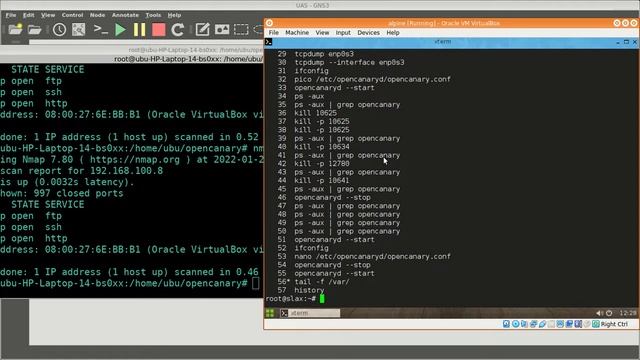Click VirtualBox recording status indicator
This screenshot has width=640, height=360.
569,324
